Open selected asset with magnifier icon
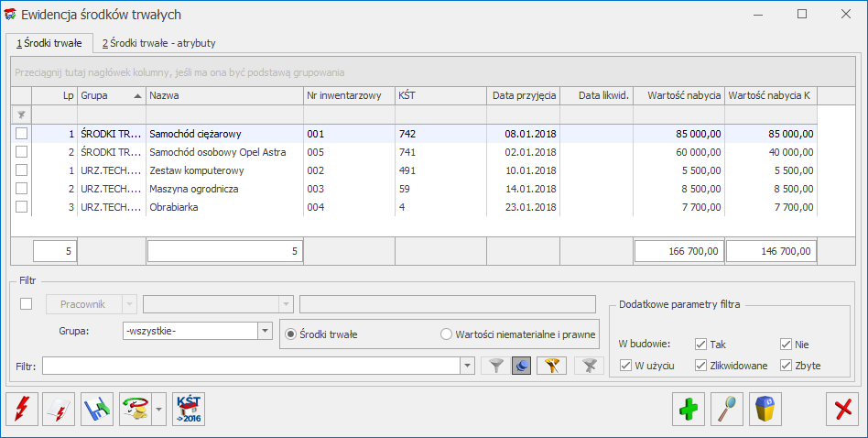This screenshot has height=438, width=868. tap(727, 410)
